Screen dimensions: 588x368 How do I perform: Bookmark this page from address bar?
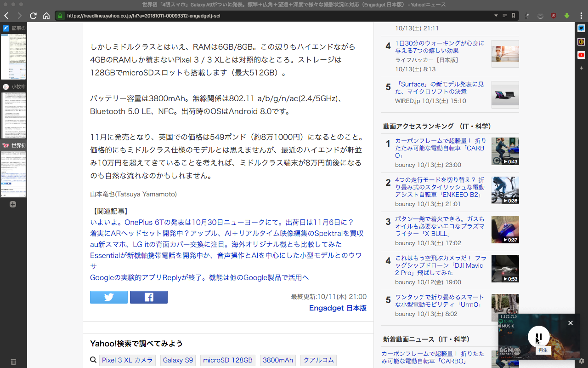point(513,16)
